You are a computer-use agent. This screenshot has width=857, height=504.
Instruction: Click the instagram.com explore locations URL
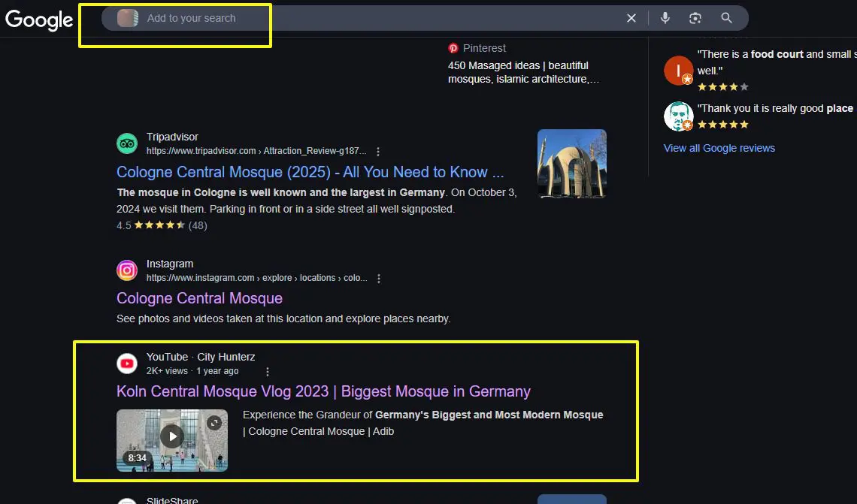(x=257, y=278)
